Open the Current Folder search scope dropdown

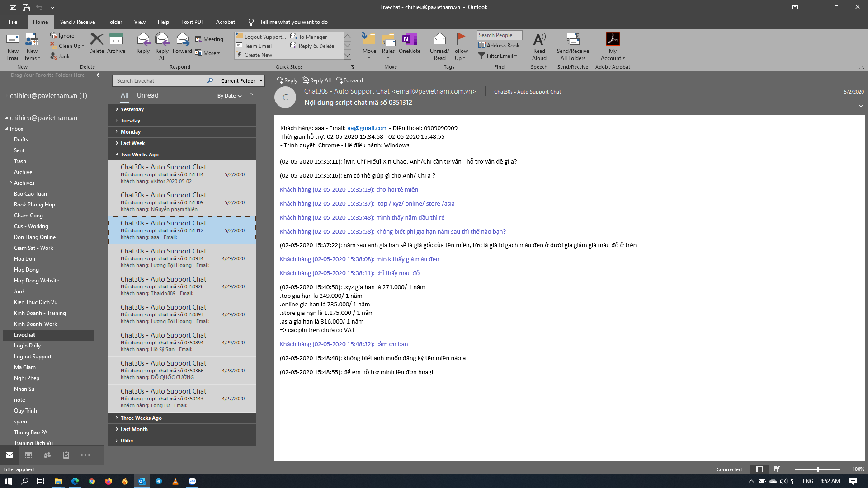coord(241,81)
